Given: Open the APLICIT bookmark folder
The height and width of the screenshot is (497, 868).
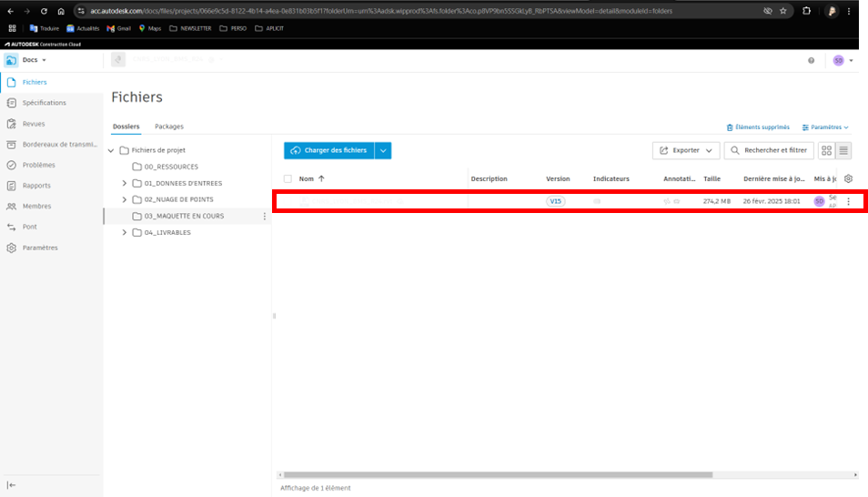Looking at the screenshot, I should (x=269, y=28).
